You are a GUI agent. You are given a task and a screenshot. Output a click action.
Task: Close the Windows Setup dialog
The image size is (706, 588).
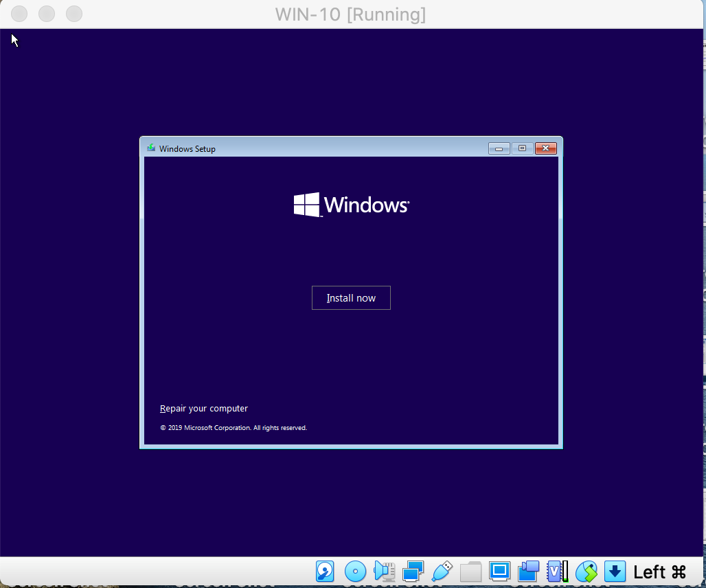tap(546, 148)
